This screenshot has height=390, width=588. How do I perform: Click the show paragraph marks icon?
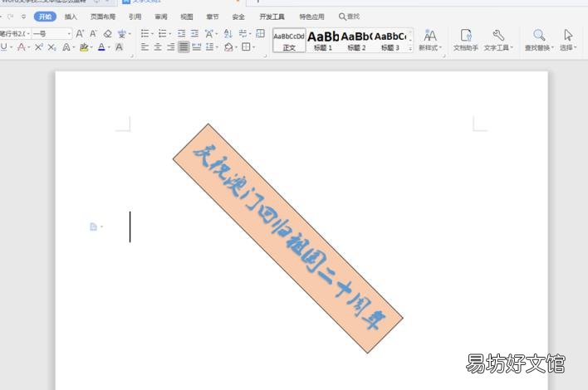243,34
